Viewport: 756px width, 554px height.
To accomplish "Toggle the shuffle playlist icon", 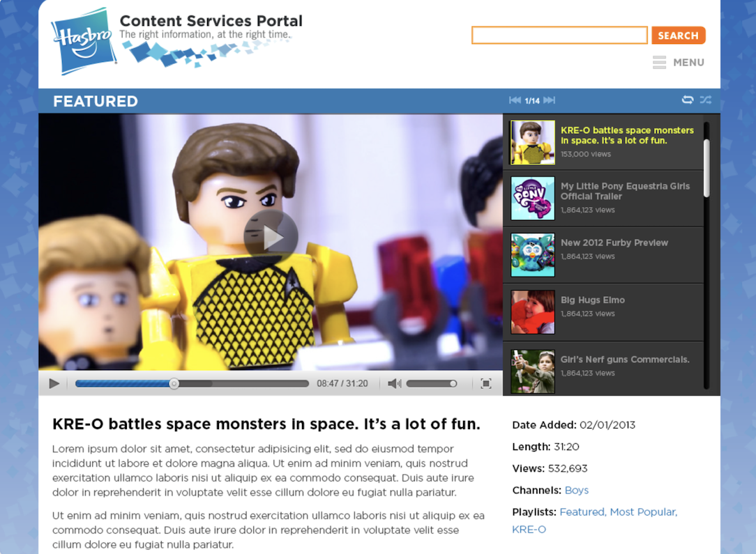I will 705,100.
